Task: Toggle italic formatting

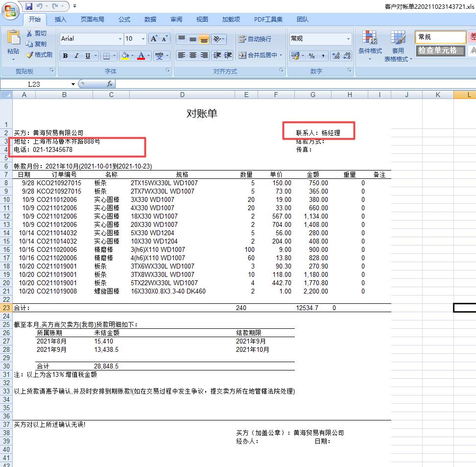Action: pyautogui.click(x=76, y=56)
